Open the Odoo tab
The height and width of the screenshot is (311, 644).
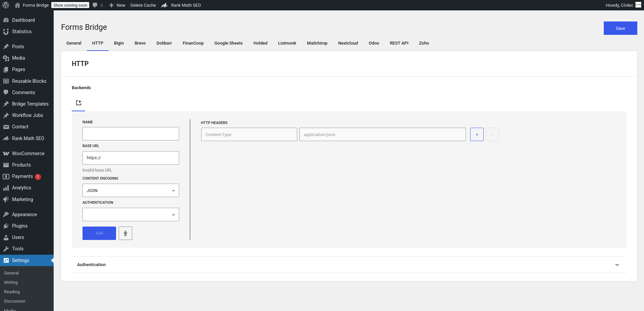[374, 43]
